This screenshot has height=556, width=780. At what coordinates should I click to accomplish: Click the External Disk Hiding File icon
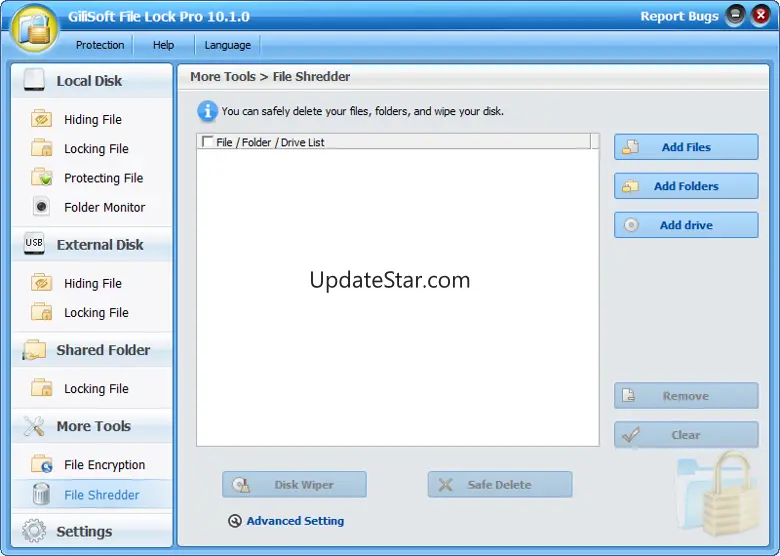point(42,283)
